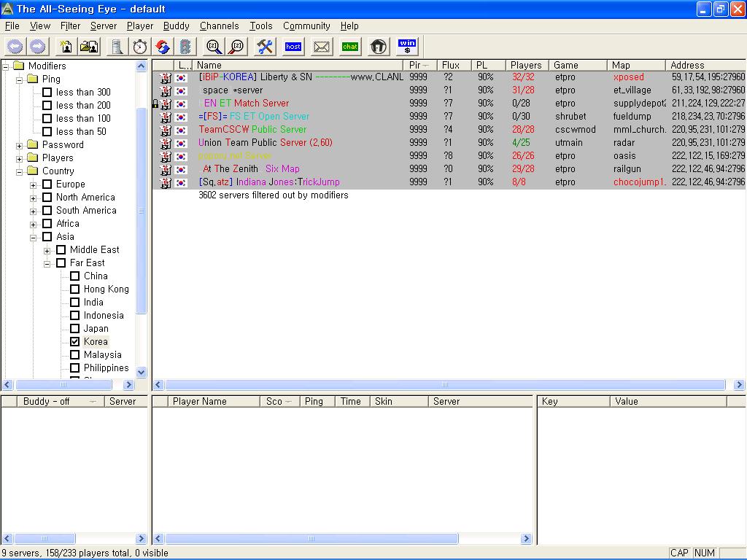Sort the server list by Map column

621,65
